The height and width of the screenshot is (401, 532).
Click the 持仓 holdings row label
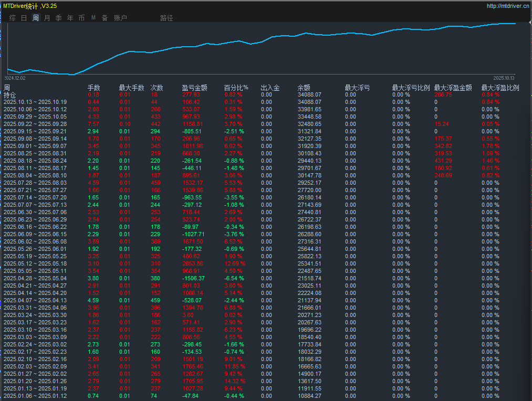(10, 95)
